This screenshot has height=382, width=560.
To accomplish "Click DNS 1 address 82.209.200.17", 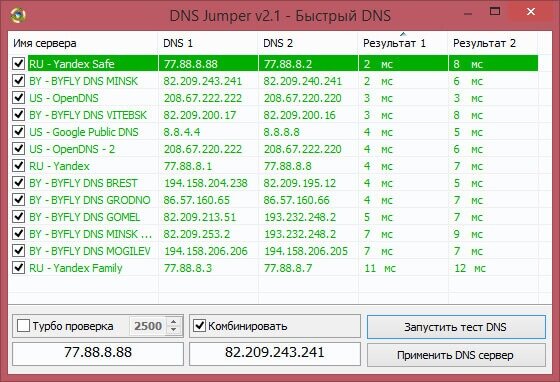I will tap(200, 115).
